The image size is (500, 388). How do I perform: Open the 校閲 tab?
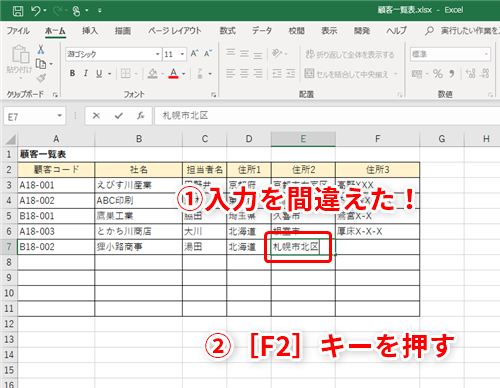pos(296,31)
